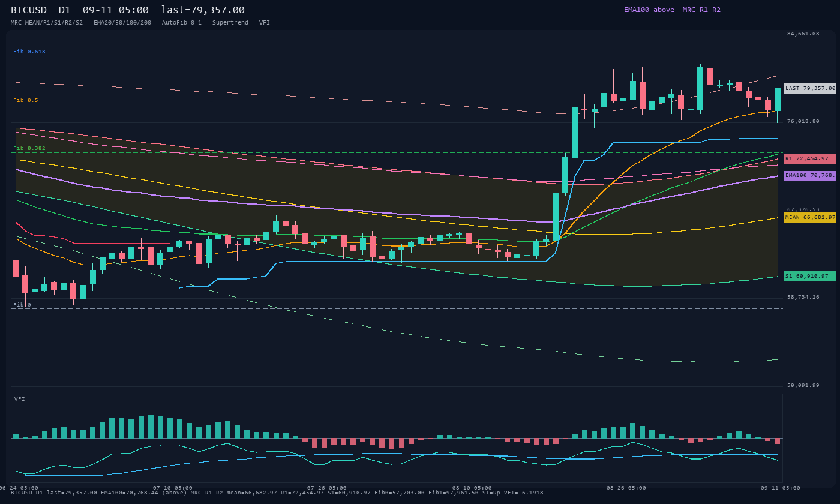Screen dimensions: 840x504
Task: Select the MRC MEAN/R1/S1/R2/S2 indicator label
Action: (47, 23)
